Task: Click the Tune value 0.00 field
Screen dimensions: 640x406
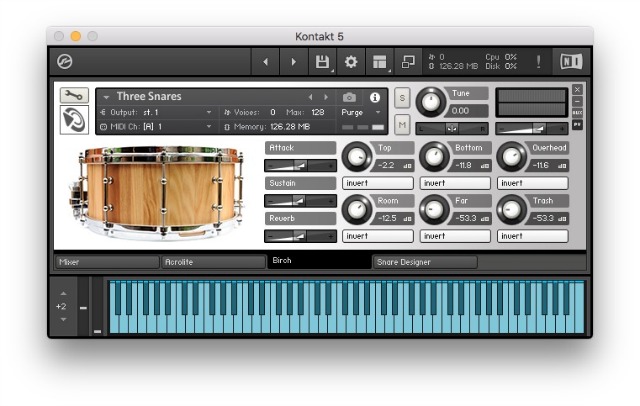Action: click(x=469, y=111)
